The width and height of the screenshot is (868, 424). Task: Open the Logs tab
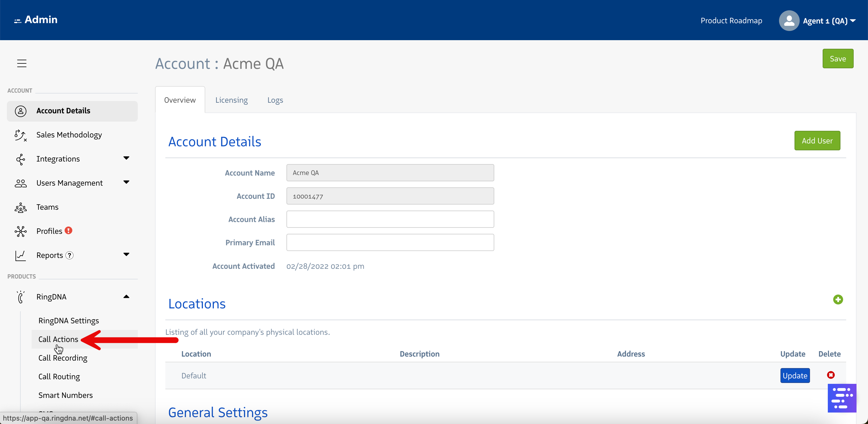coord(275,100)
